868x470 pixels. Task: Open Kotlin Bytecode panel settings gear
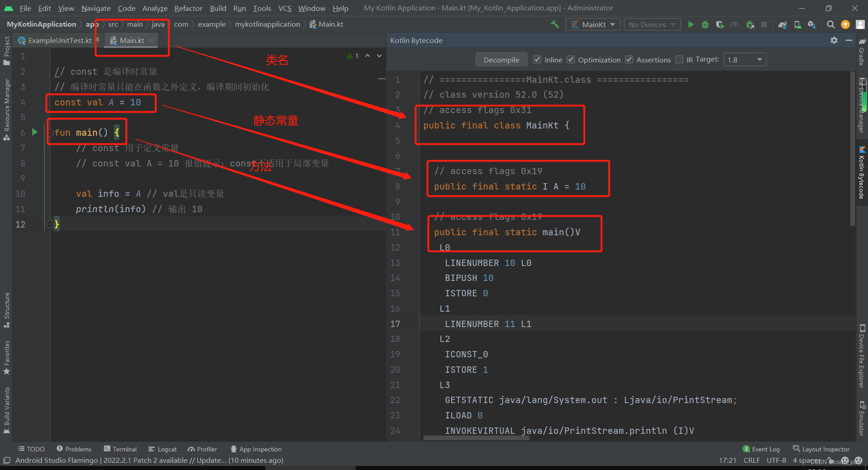click(834, 40)
